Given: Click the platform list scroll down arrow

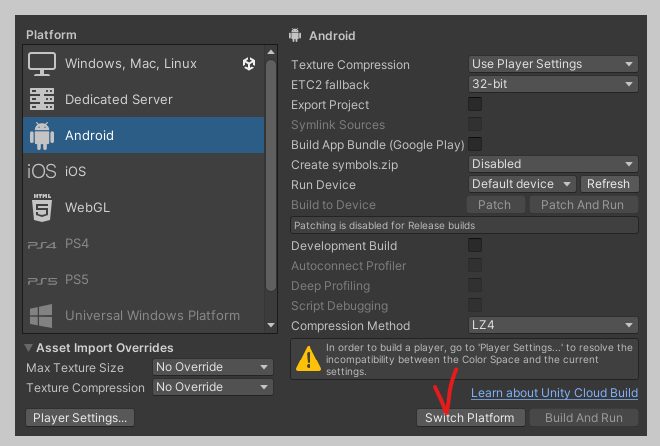Looking at the screenshot, I should click(x=271, y=325).
